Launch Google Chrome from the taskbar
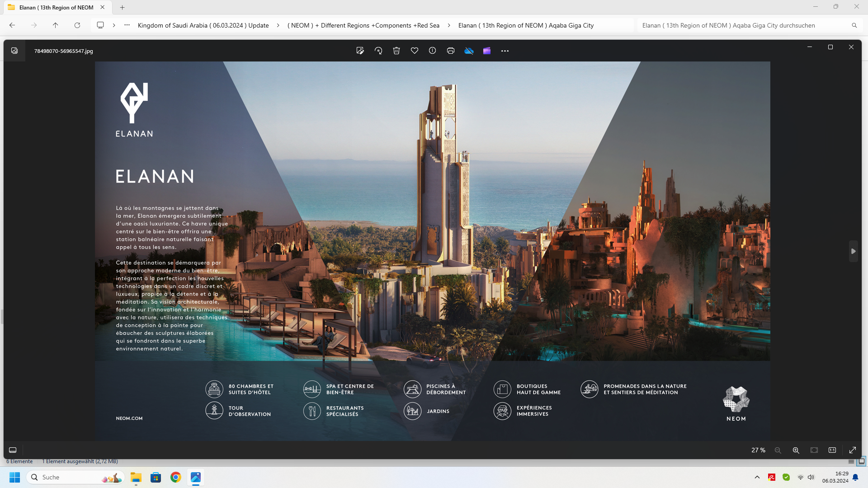 pos(176,477)
